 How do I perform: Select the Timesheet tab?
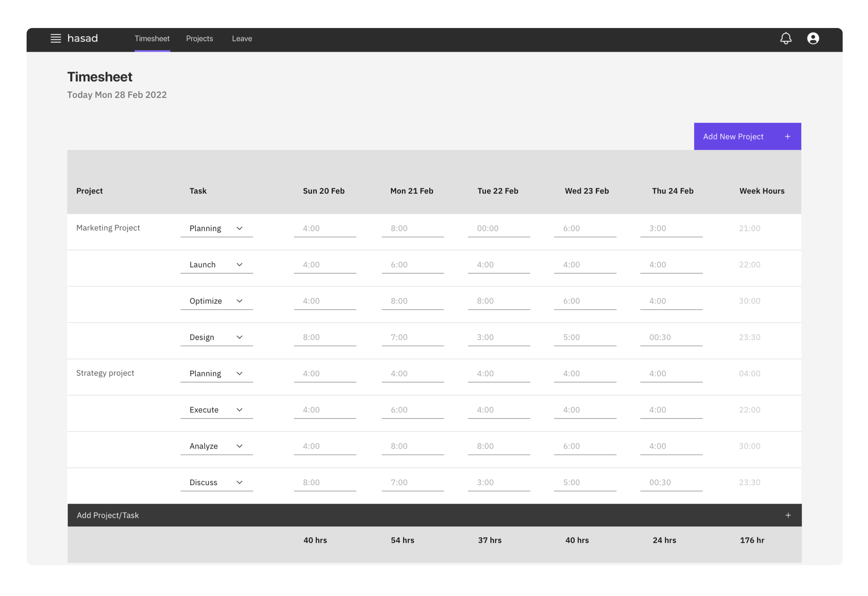[152, 39]
